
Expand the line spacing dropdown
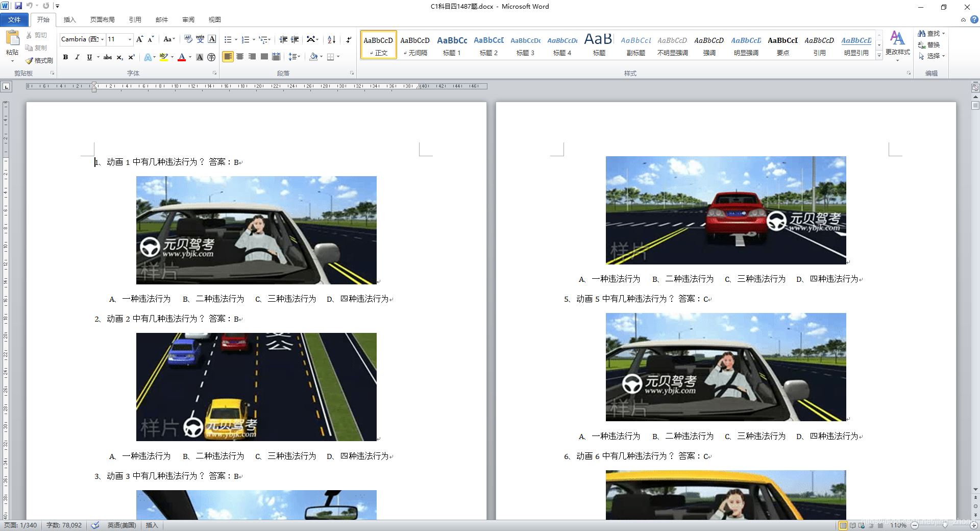point(299,57)
